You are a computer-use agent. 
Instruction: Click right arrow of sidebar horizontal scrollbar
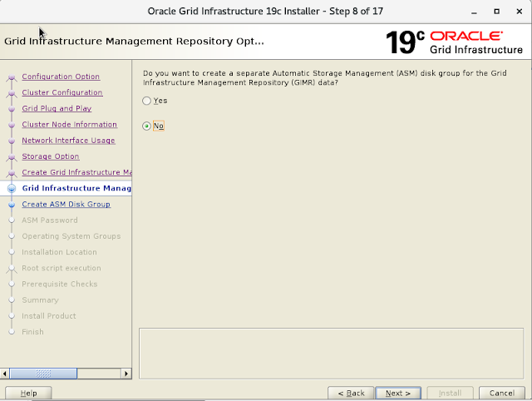pos(126,374)
